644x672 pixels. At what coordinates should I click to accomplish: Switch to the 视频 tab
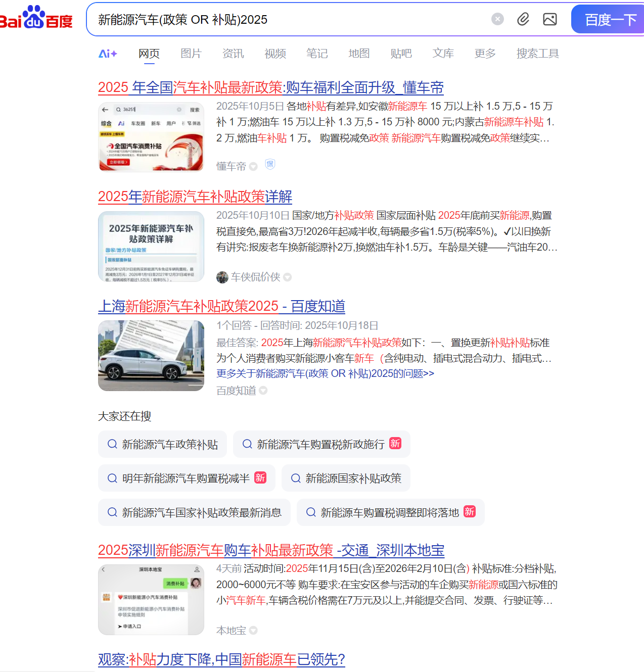click(275, 54)
